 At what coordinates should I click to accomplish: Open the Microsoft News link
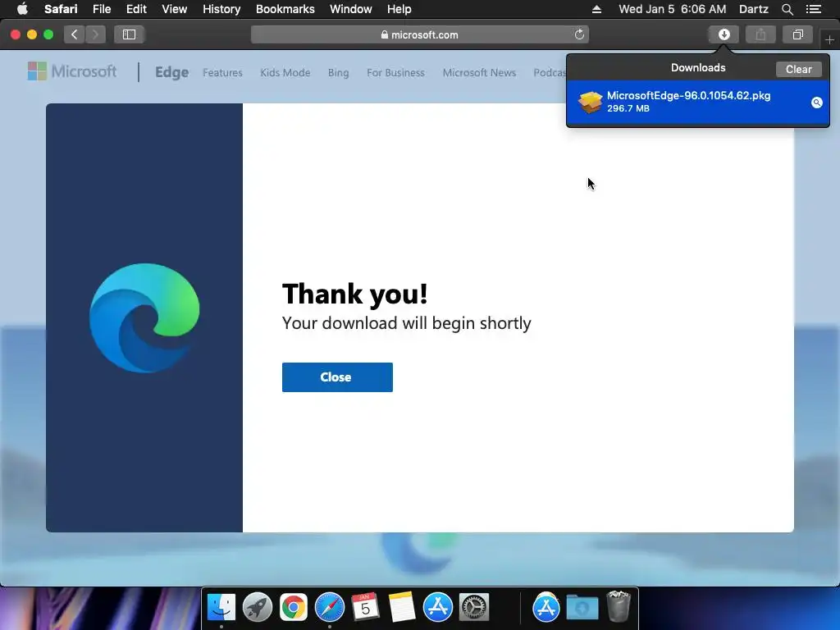tap(479, 72)
